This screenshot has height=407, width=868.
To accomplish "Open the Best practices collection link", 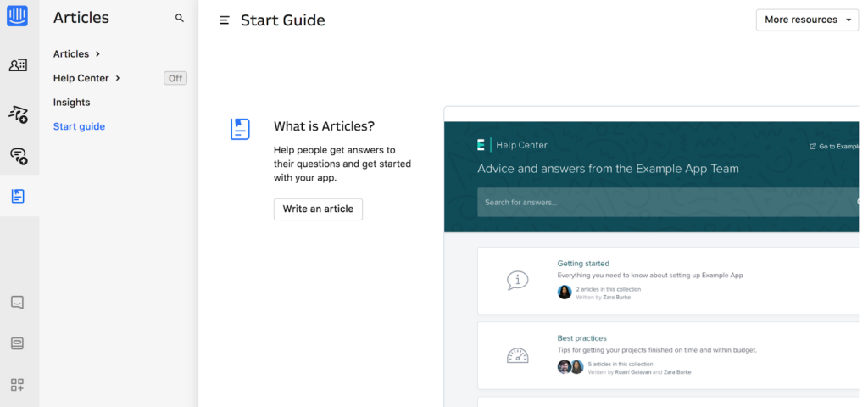I will coord(581,338).
